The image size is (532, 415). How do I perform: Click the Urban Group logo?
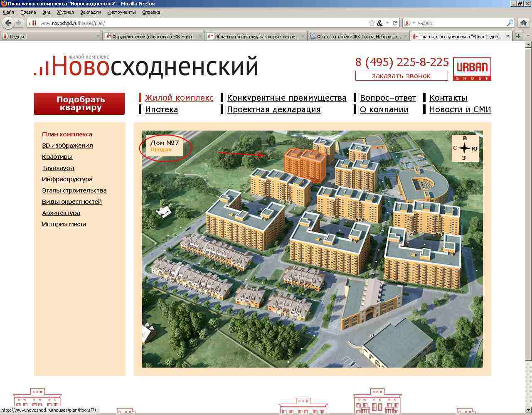click(x=472, y=69)
